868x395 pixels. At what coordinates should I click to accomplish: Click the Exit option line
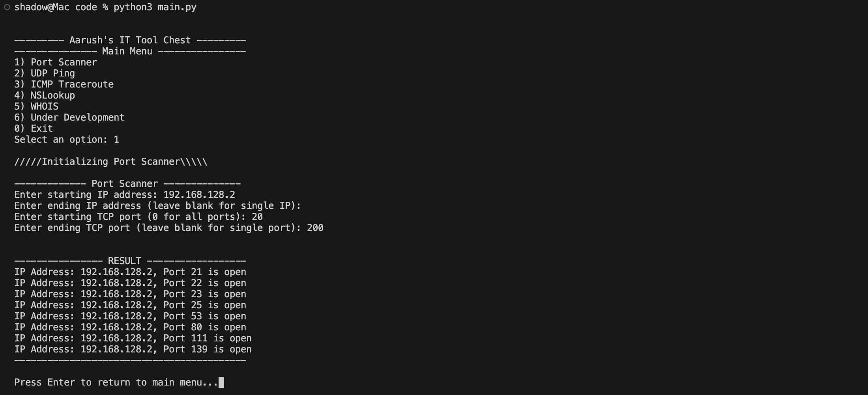click(34, 129)
